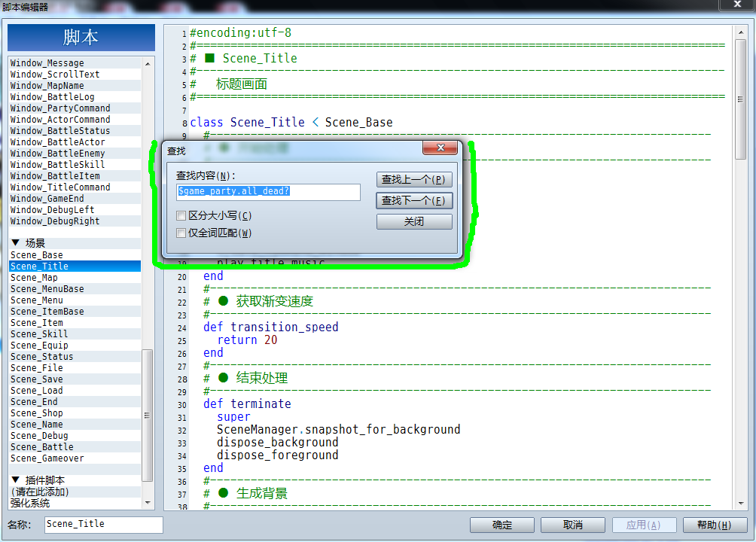Select Scene_Shop script
Screen dimensions: 756x542
point(75,413)
